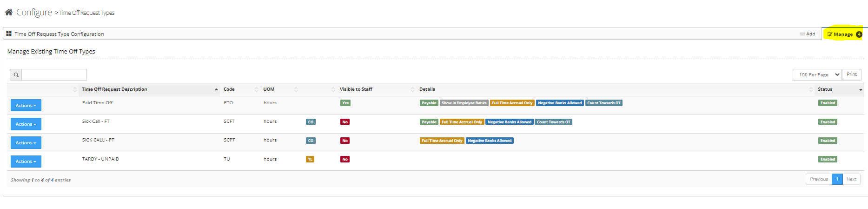Click the CO badge in Sick Call - FT row
Image resolution: width=868 pixels, height=209 pixels.
click(311, 122)
